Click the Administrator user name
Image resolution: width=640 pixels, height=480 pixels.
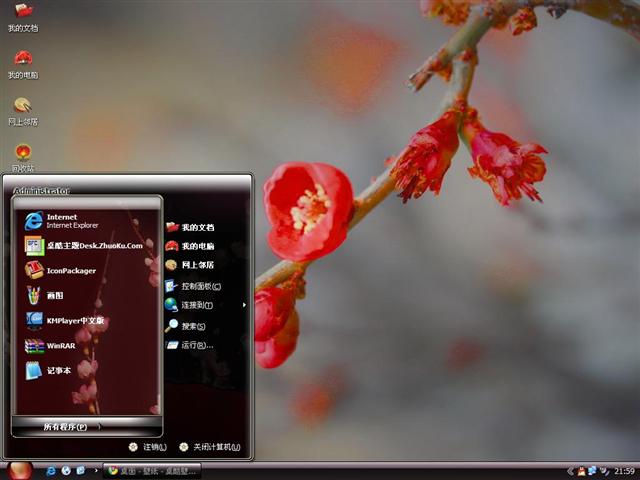tap(42, 191)
